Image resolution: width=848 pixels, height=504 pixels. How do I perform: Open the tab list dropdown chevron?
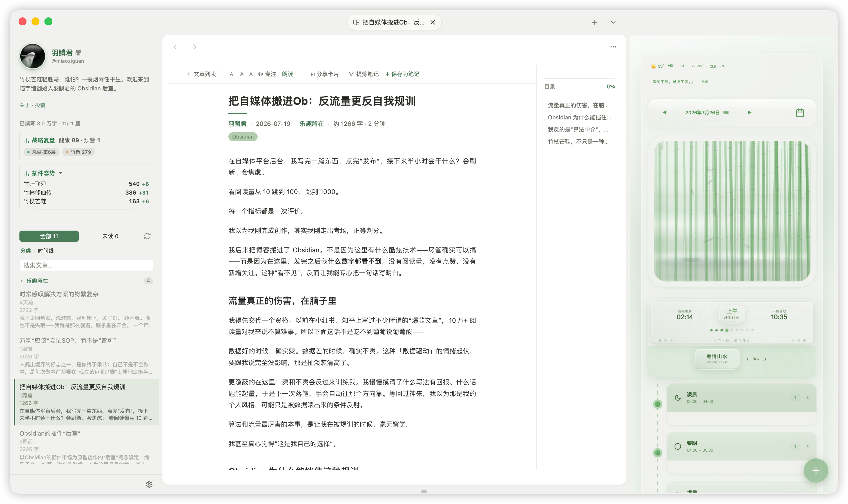tap(613, 23)
